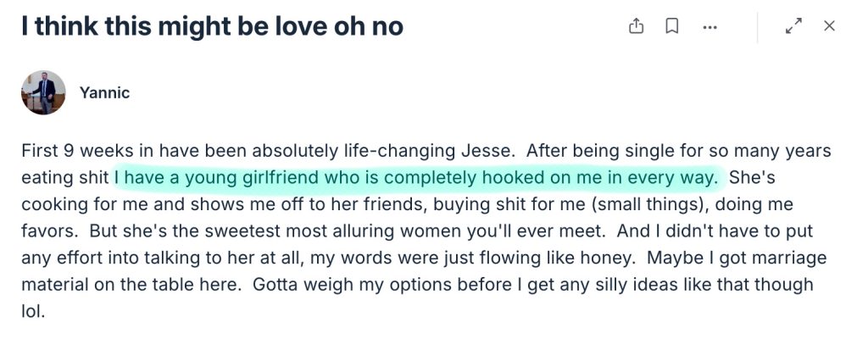This screenshot has width=868, height=339.
Task: Bookmark this post with the bookmark icon
Action: [x=672, y=26]
